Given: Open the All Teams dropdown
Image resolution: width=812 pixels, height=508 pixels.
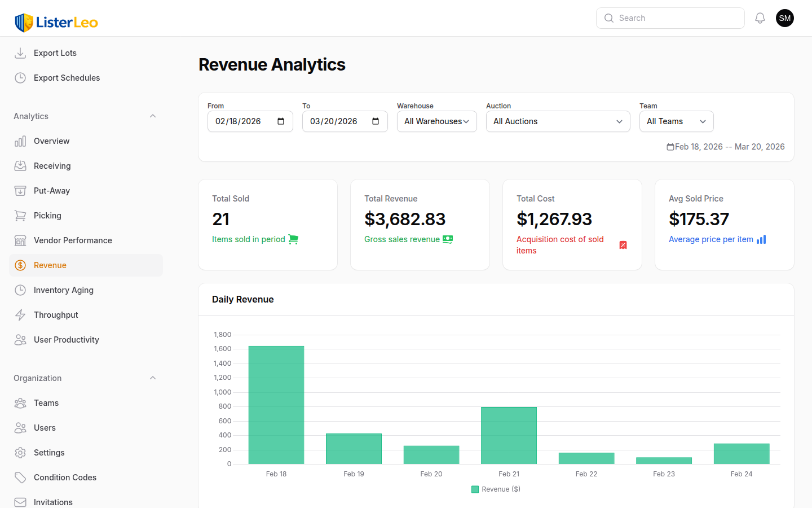Looking at the screenshot, I should tap(676, 121).
